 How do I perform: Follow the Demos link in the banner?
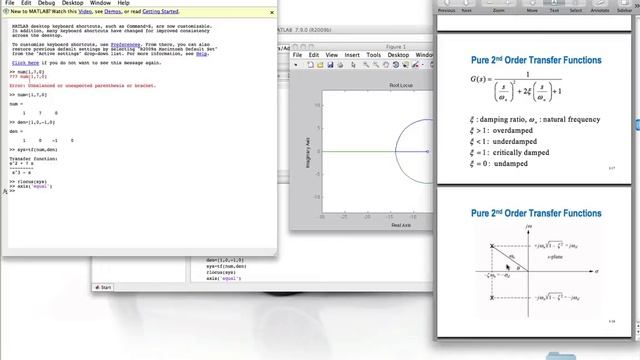pos(113,11)
